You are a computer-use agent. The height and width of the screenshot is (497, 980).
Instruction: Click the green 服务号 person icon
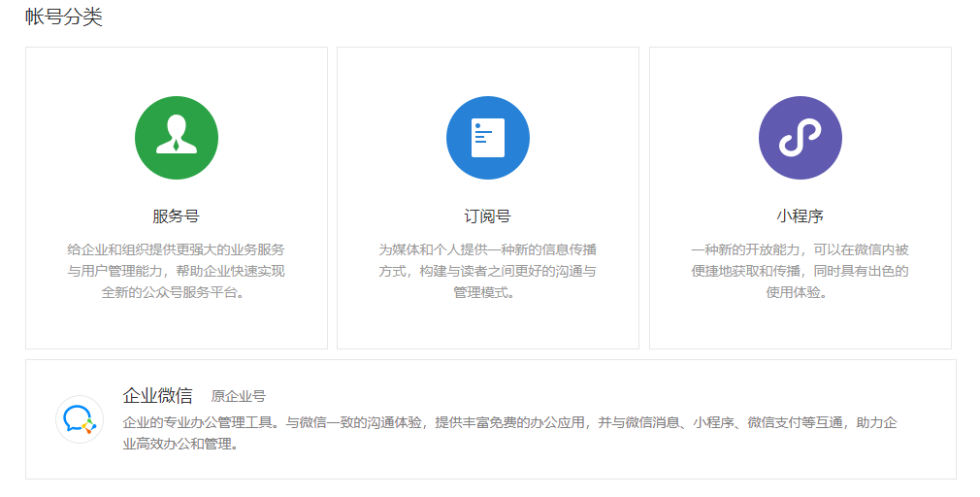click(x=177, y=138)
